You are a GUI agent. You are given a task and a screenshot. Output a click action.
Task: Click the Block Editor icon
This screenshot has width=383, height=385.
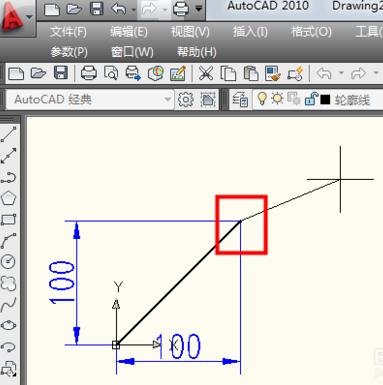[x=295, y=73]
